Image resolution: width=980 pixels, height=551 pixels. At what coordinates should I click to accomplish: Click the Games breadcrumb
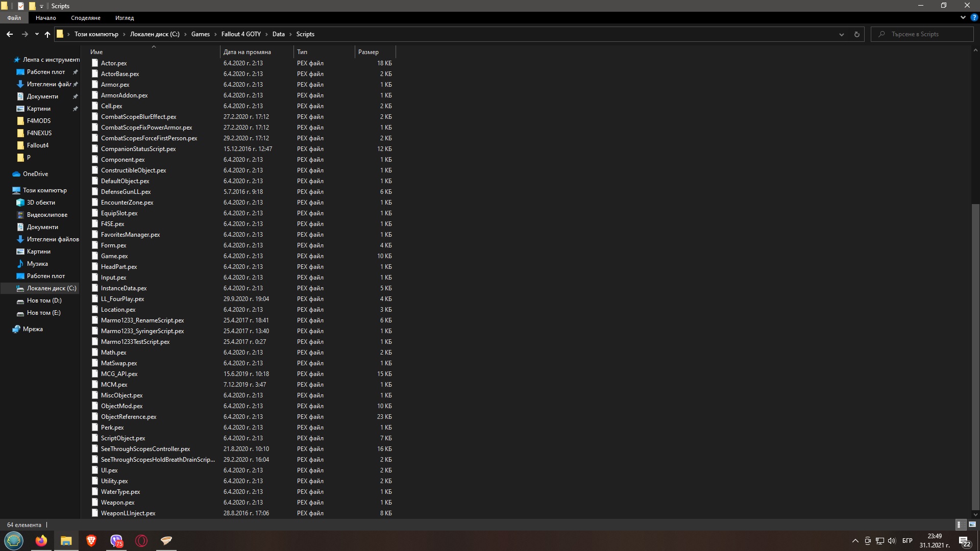click(201, 34)
